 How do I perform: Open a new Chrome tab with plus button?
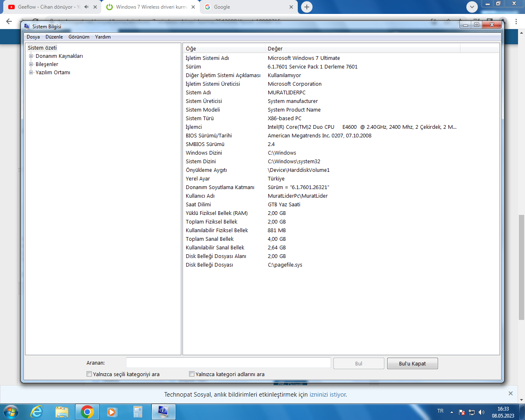(306, 7)
